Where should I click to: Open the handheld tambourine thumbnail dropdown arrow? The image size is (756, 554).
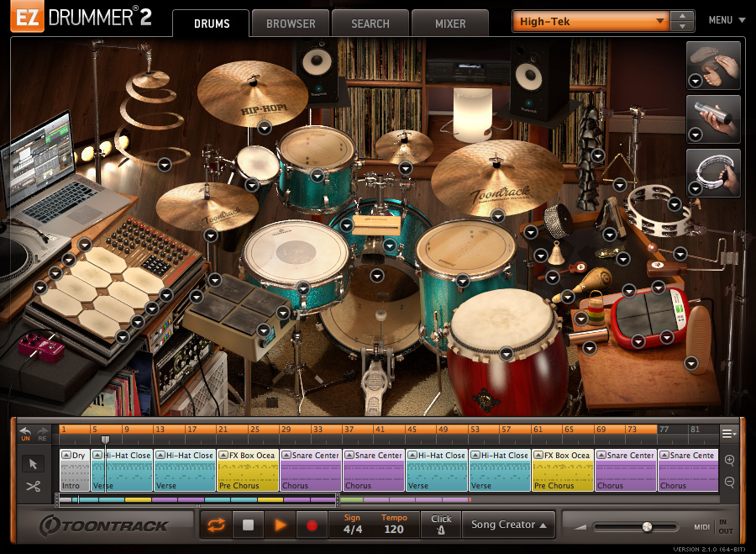pos(696,187)
